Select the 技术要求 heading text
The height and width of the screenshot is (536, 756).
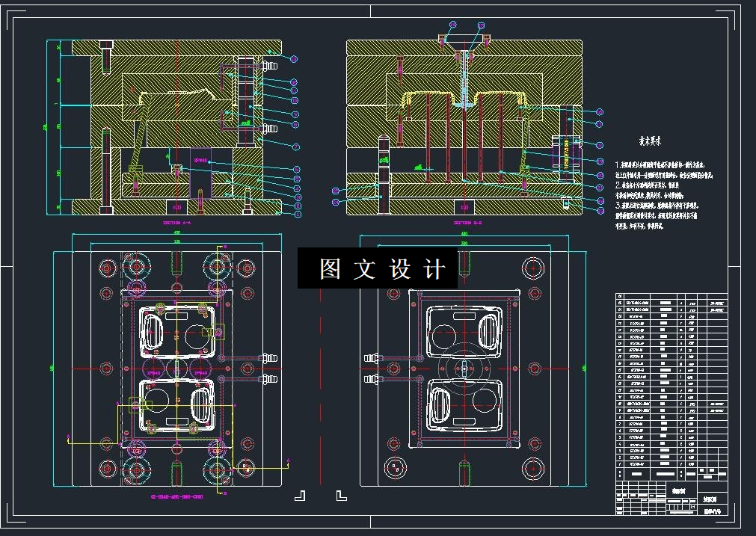[650, 141]
